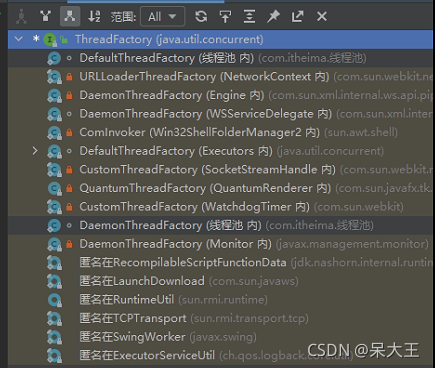This screenshot has height=368, width=435.
Task: Select anonymous class in RecompilableScriptFunctionData
Action: [221, 263]
